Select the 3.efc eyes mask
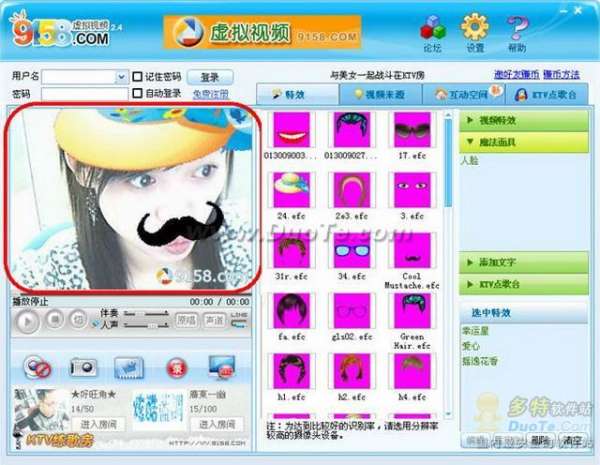This screenshot has width=600, height=465. [412, 190]
